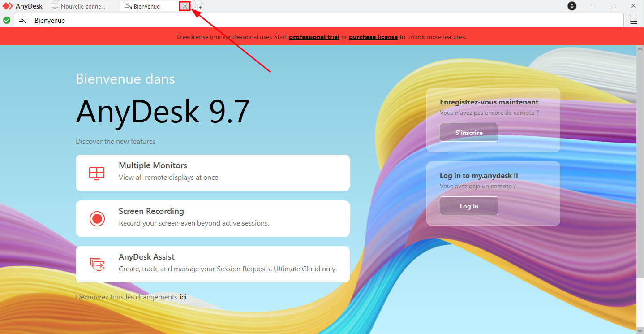Click 'Enregistrez-vous maintenant' heading

tap(489, 102)
